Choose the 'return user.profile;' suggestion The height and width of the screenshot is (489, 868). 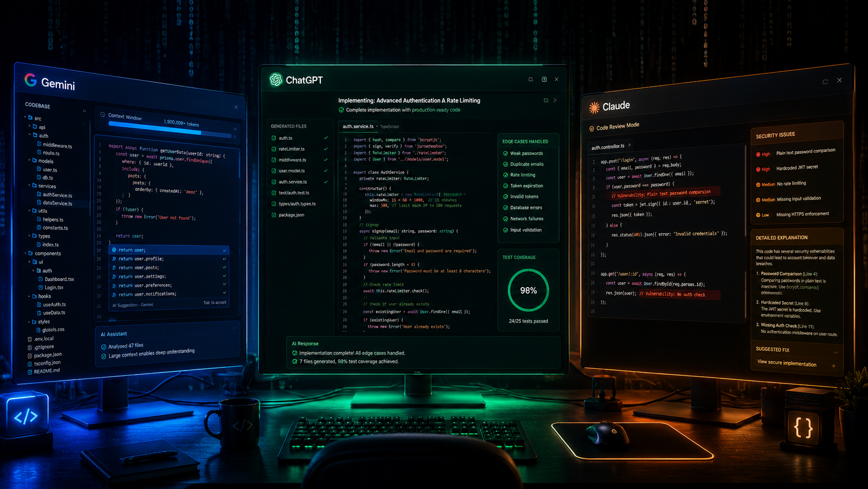168,259
